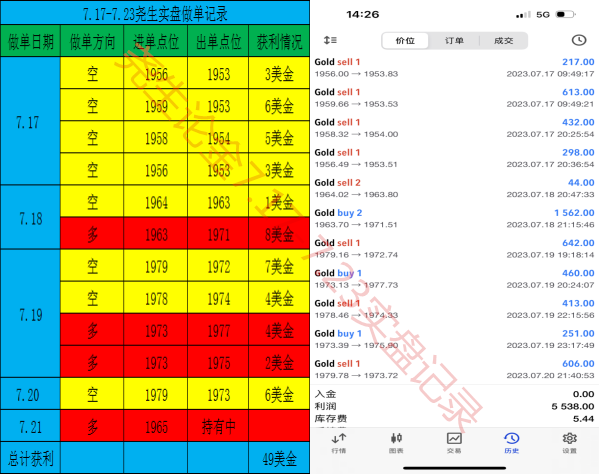Select the 1975 exit price cell

pos(218,362)
